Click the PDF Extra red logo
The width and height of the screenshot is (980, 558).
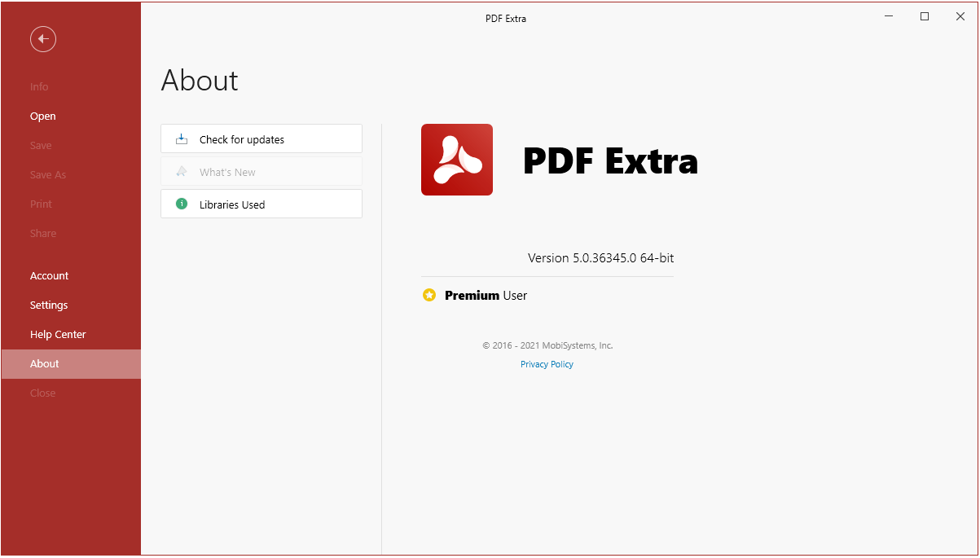pyautogui.click(x=457, y=160)
